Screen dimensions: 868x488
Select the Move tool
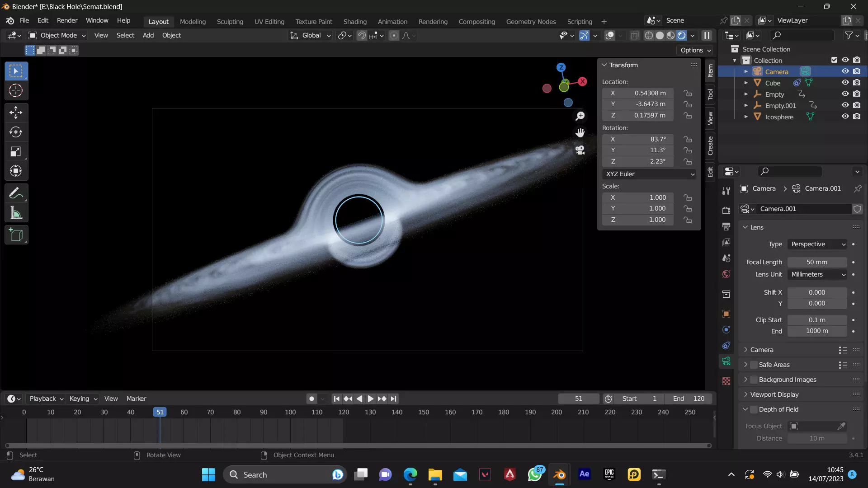(16, 113)
